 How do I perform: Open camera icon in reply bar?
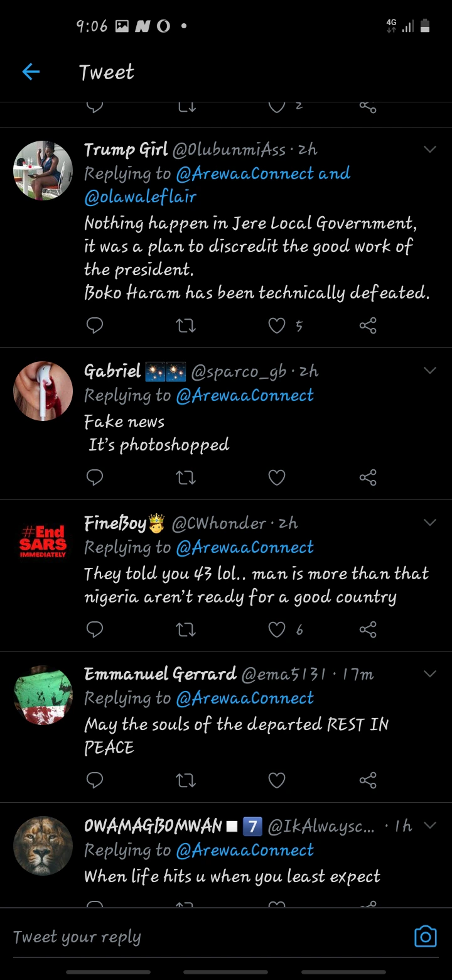point(425,936)
